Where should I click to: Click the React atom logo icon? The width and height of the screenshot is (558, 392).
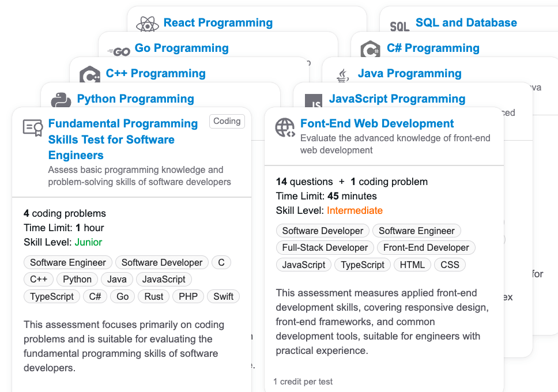tap(147, 24)
